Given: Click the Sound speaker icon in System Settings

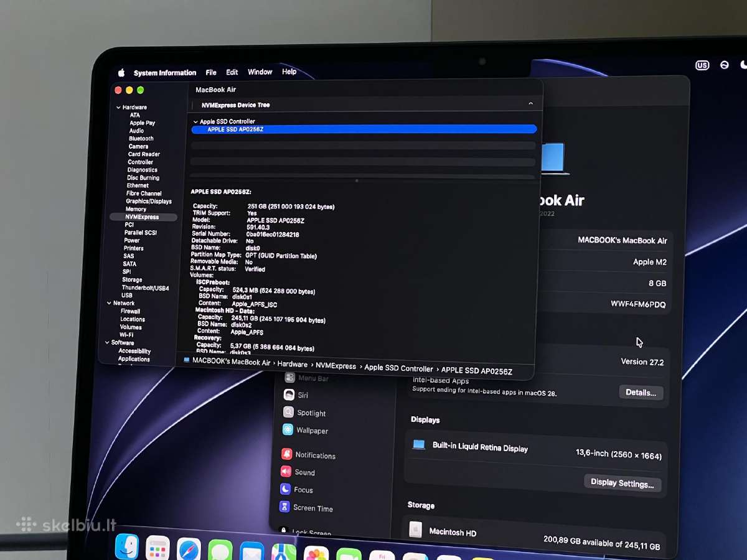Looking at the screenshot, I should tap(286, 472).
